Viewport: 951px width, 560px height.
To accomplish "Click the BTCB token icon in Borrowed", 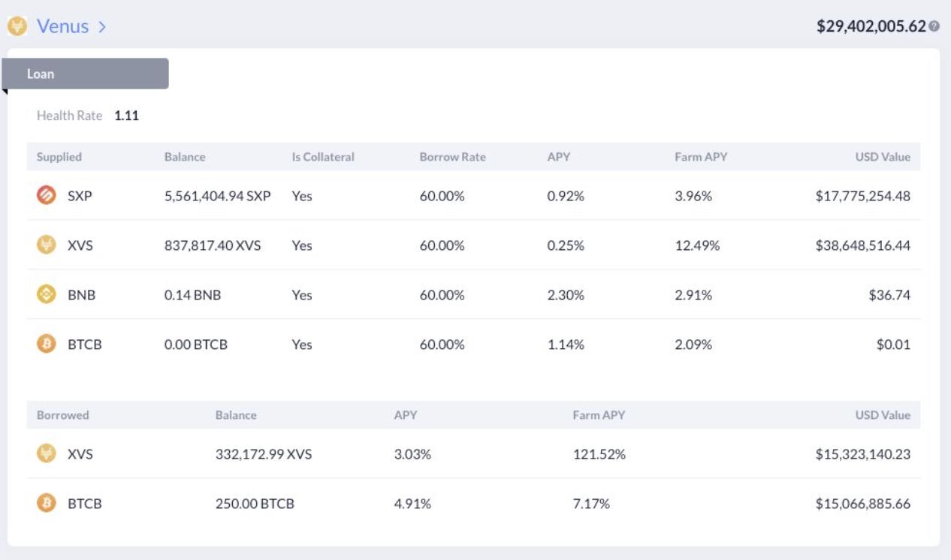I will point(47,504).
